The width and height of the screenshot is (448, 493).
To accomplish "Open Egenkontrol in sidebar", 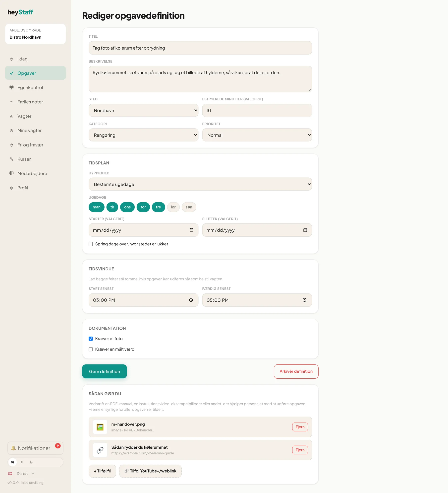I will [x=35, y=87].
